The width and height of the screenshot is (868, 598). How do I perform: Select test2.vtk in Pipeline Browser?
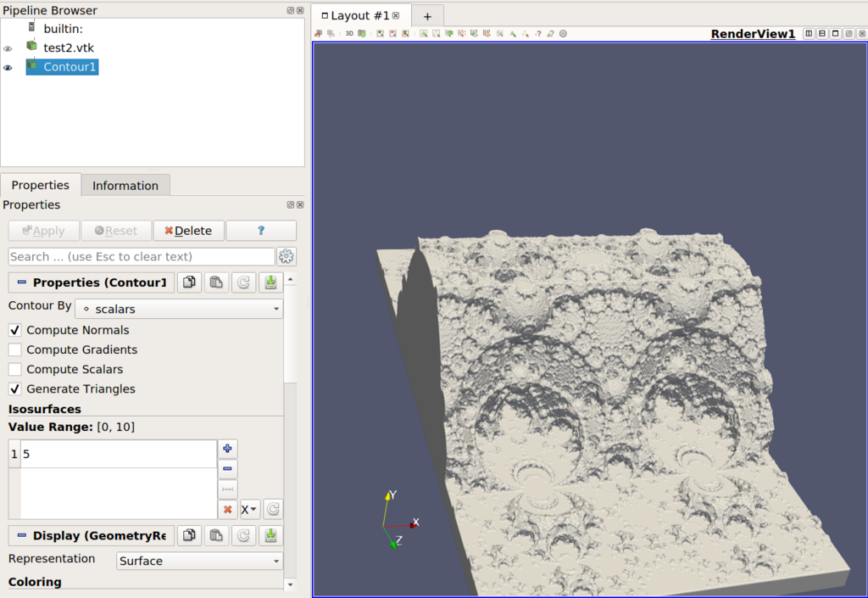click(x=69, y=48)
